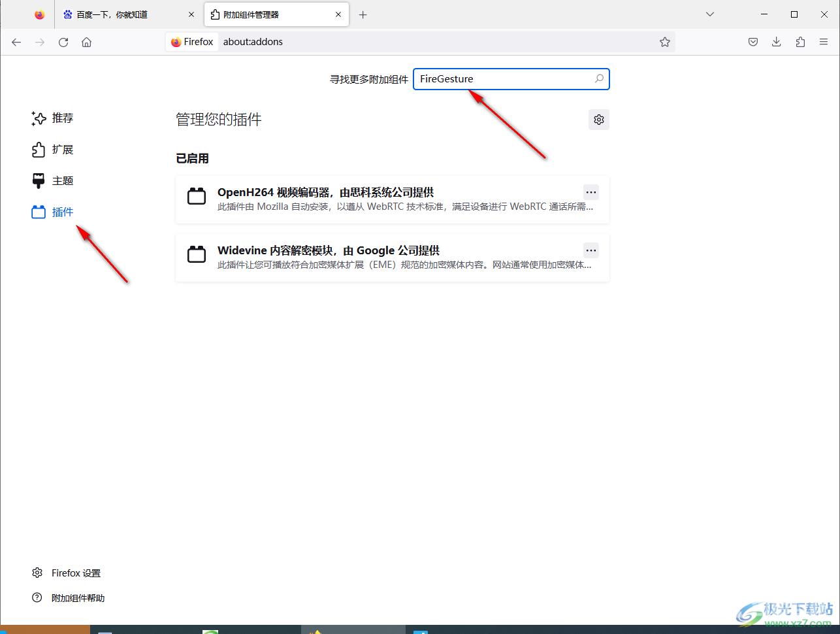Open the OpenH264 视频编码器 plugin card

click(x=393, y=199)
